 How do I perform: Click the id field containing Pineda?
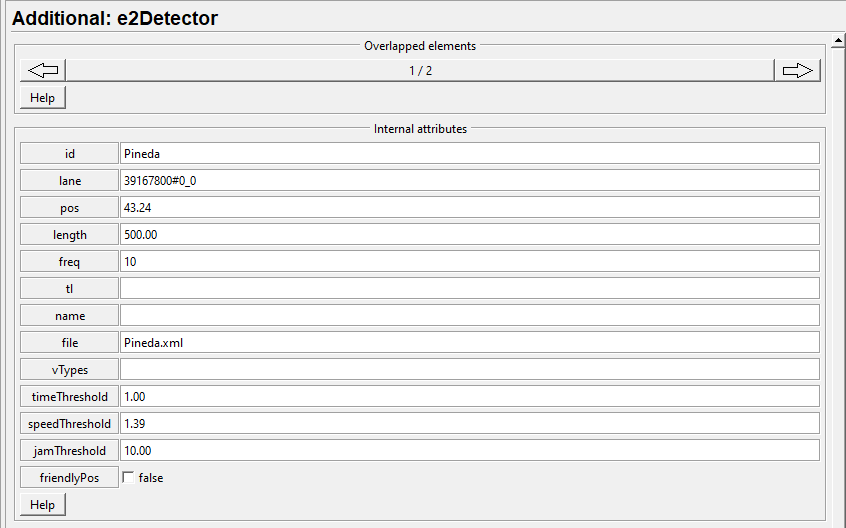[x=469, y=154]
